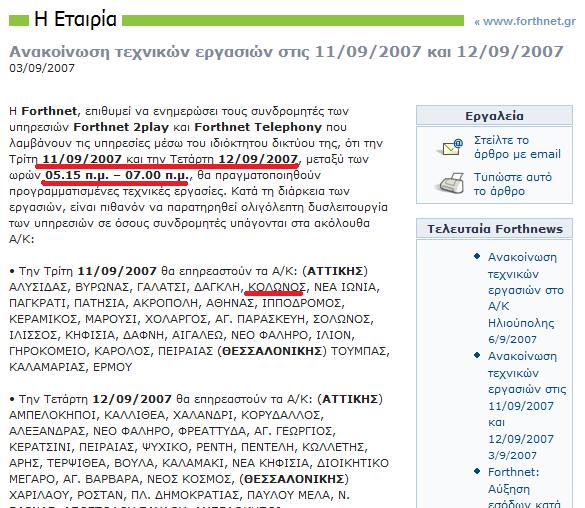
Task: Click bold 'Forthnet 2play' in the paragraph
Action: [x=121, y=127]
